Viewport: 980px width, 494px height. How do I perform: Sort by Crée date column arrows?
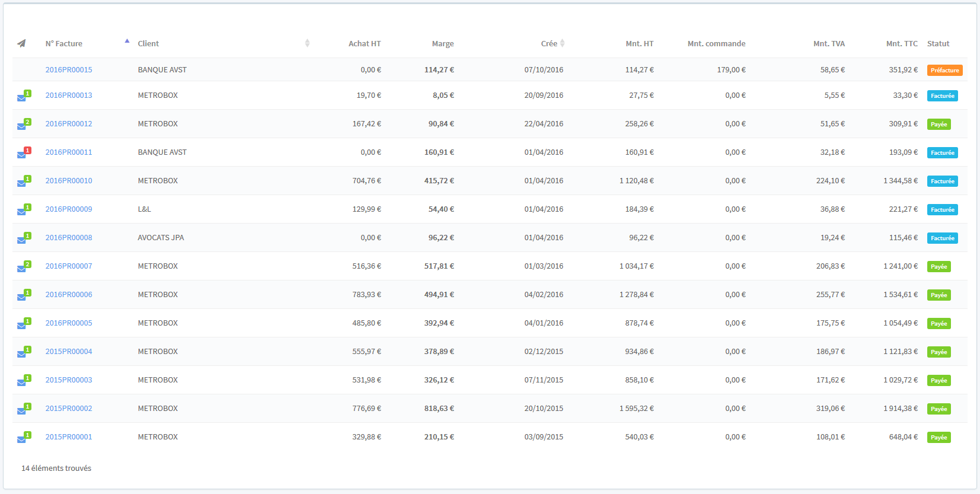point(562,43)
